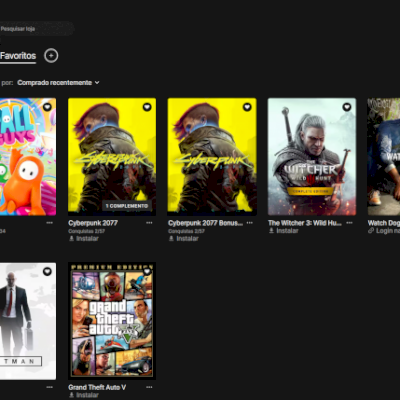The width and height of the screenshot is (400, 400).
Task: Click the download icon next to Witcher 3 Instalar
Action: (271, 231)
